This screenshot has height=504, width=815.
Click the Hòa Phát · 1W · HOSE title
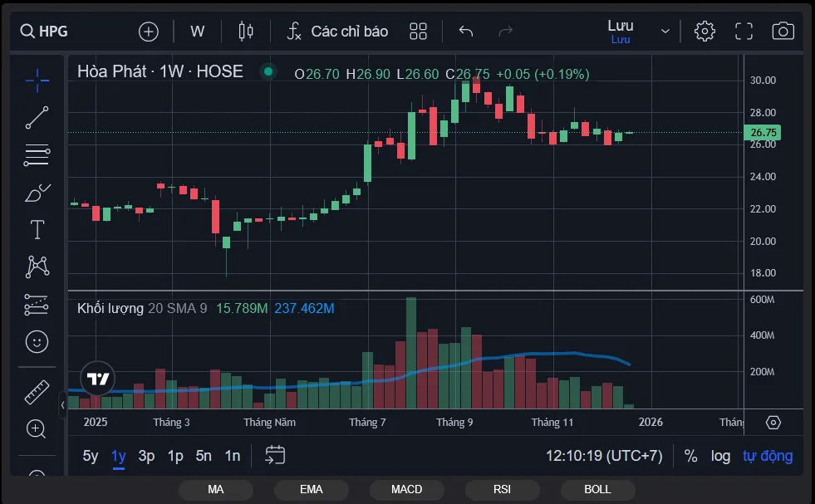(x=160, y=71)
